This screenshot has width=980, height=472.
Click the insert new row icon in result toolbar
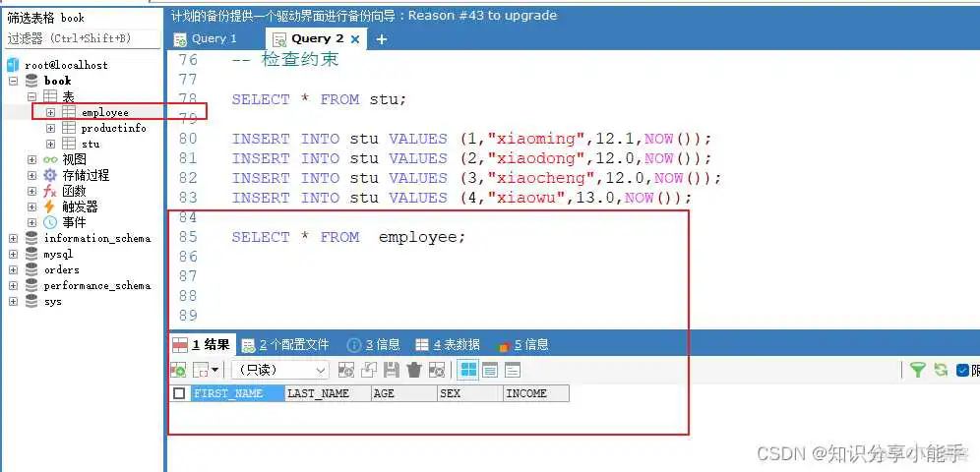(345, 371)
